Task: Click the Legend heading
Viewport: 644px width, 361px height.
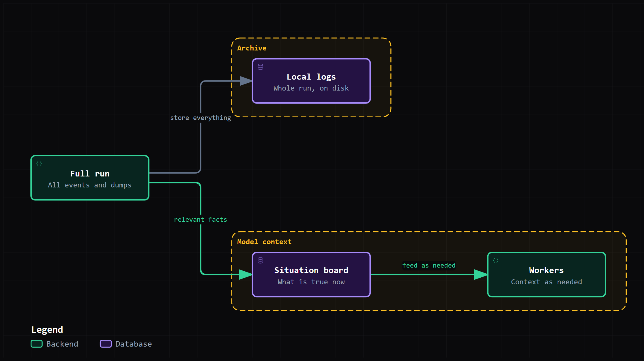Action: [47, 330]
